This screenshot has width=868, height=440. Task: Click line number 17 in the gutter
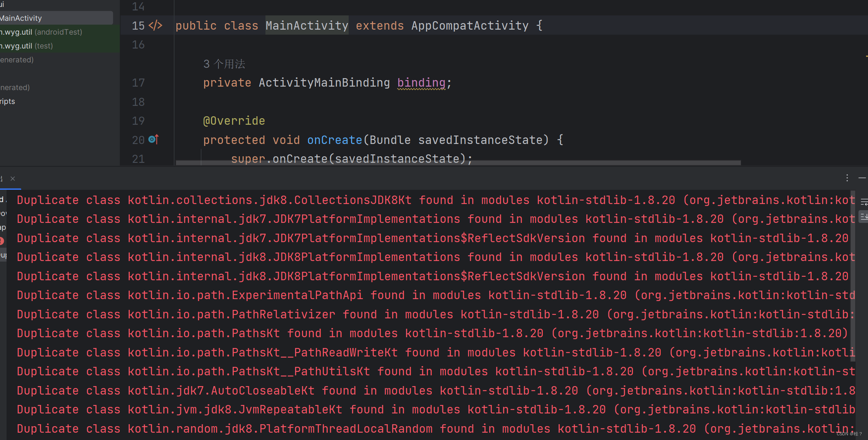click(138, 83)
